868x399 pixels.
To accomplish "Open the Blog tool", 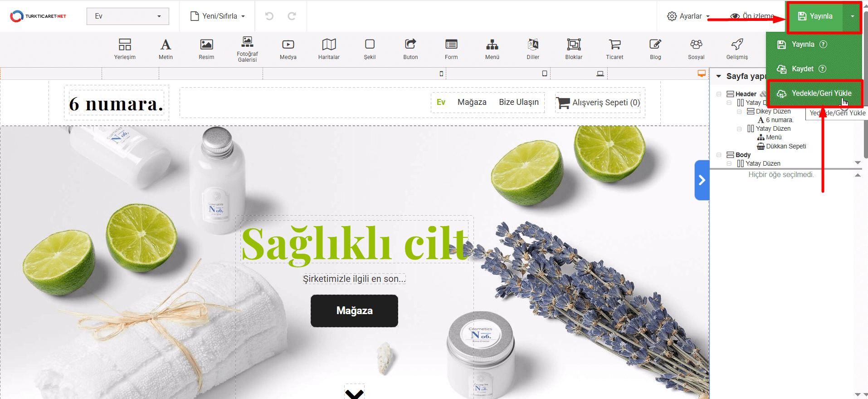I will click(655, 49).
